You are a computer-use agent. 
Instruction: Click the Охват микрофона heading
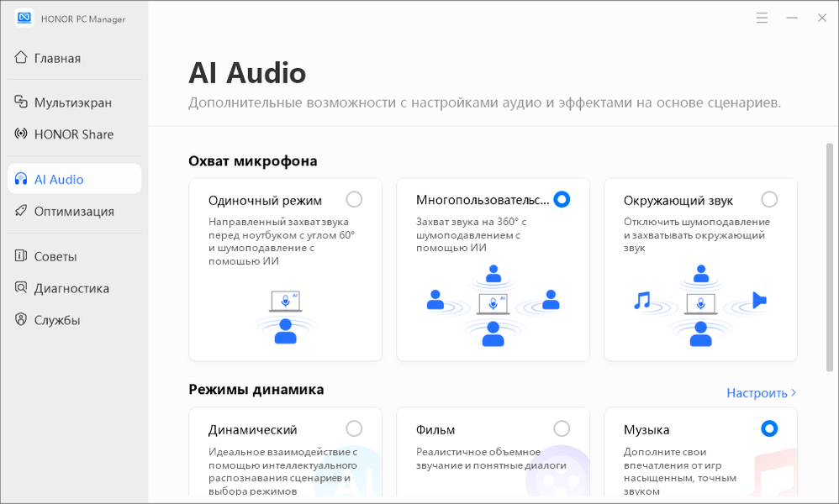coord(252,161)
